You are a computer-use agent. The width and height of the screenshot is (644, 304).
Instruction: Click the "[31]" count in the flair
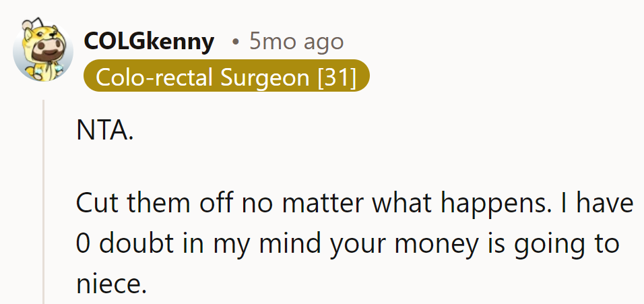tap(336, 78)
